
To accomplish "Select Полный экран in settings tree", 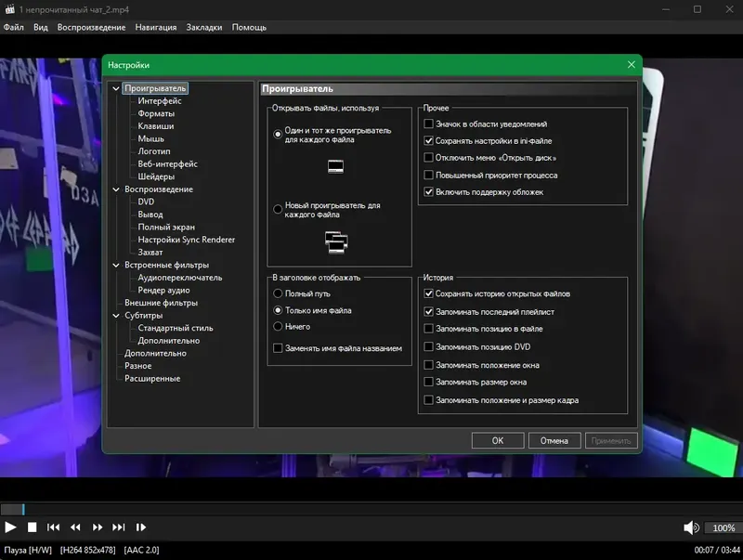I will (x=166, y=227).
